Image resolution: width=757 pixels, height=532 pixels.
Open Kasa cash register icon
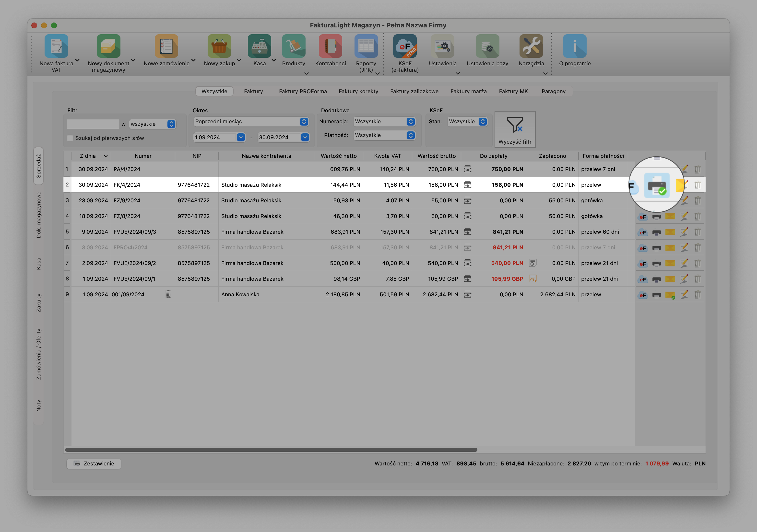pos(260,46)
